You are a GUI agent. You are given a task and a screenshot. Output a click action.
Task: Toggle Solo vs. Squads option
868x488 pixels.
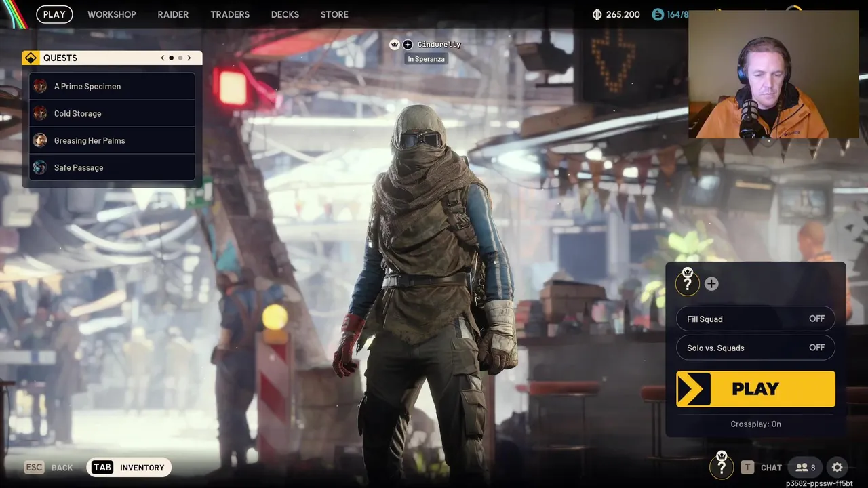point(755,348)
